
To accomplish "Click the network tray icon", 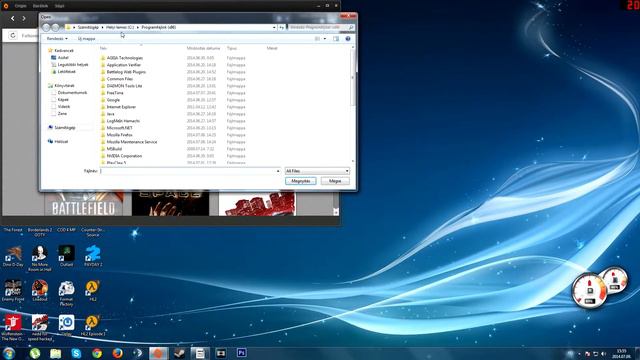I will point(596,354).
